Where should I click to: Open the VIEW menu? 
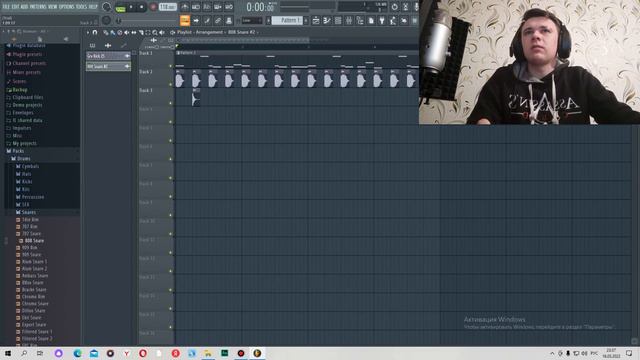tap(53, 7)
